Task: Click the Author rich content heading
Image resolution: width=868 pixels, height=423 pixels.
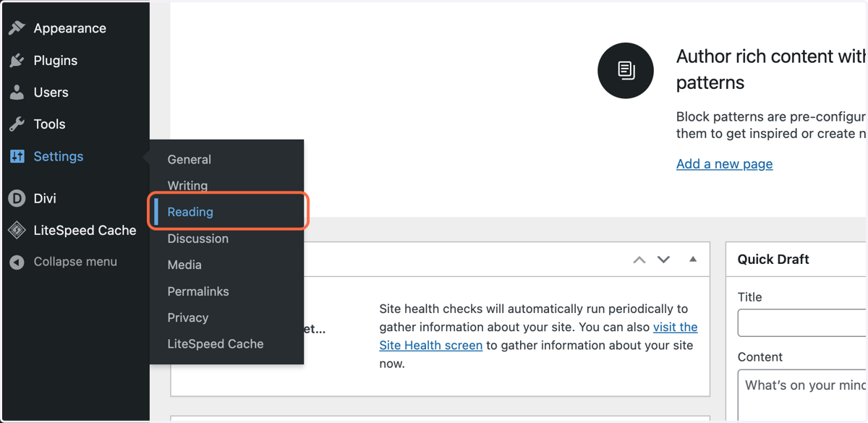Action: tap(771, 69)
